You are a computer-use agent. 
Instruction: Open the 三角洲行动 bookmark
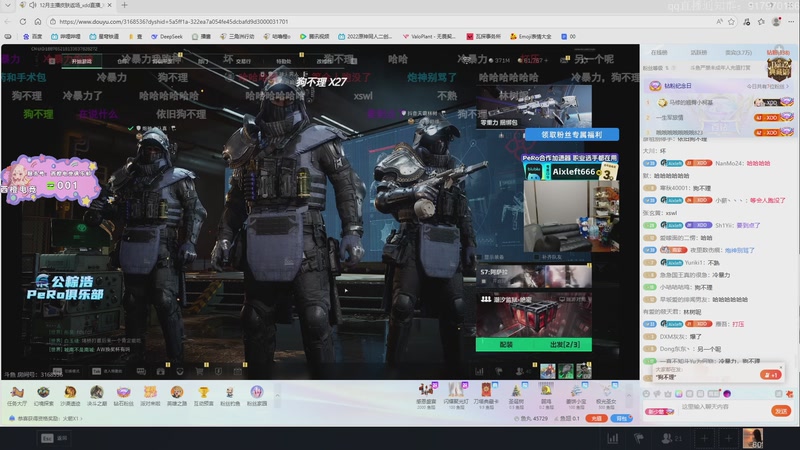[x=237, y=36]
